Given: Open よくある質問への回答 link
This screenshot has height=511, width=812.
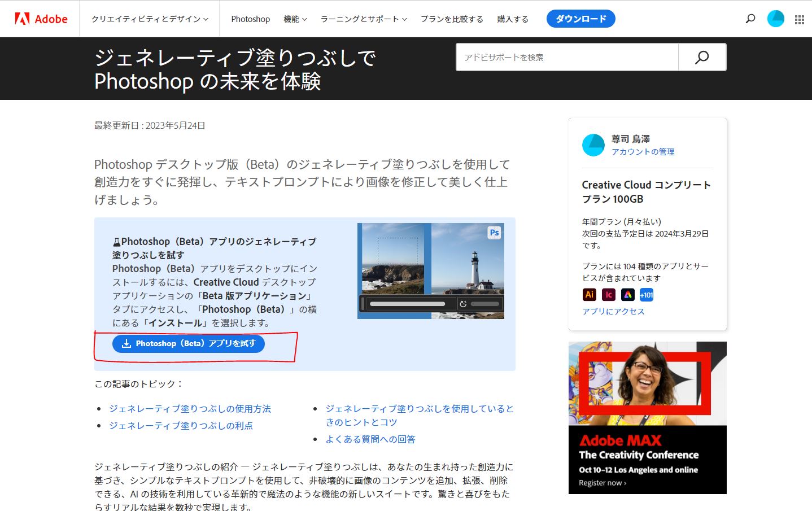Looking at the screenshot, I should 370,439.
